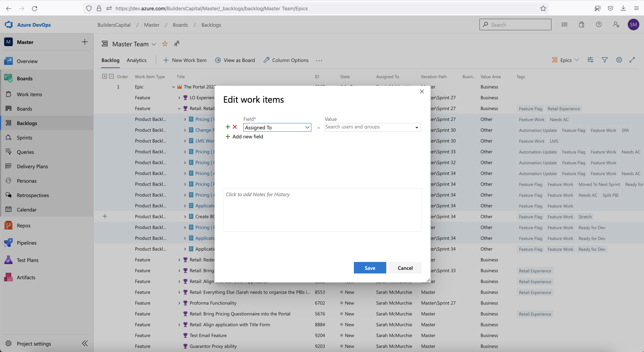The image size is (644, 352).
Task: Open the SM profile avatar
Action: click(634, 24)
